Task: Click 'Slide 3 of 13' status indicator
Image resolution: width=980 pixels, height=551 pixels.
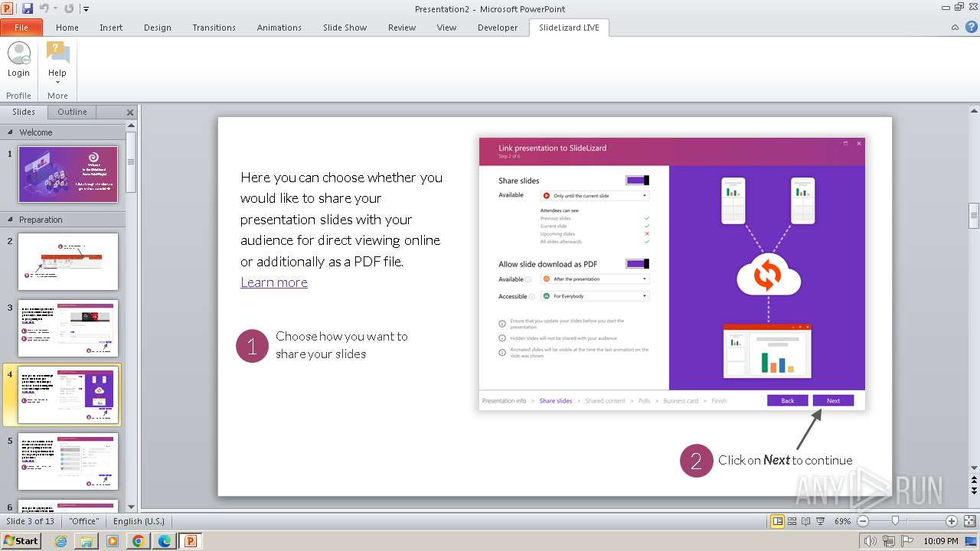Action: (x=31, y=521)
